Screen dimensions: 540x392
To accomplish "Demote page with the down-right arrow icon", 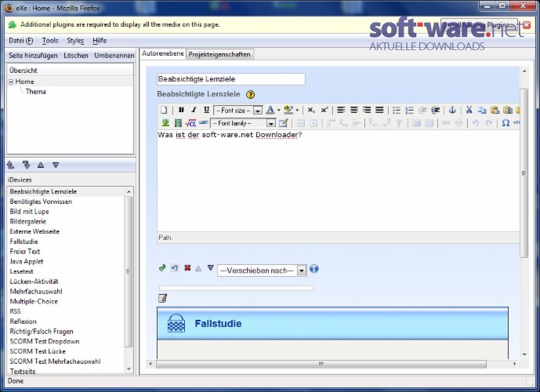I will point(26,165).
